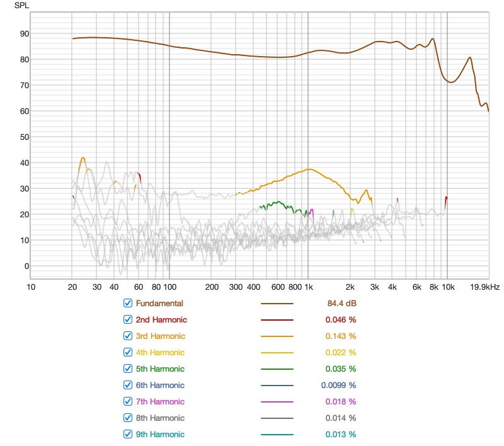Click the red 2nd Harmonic line swatch
The height and width of the screenshot is (446, 504).
point(277,320)
